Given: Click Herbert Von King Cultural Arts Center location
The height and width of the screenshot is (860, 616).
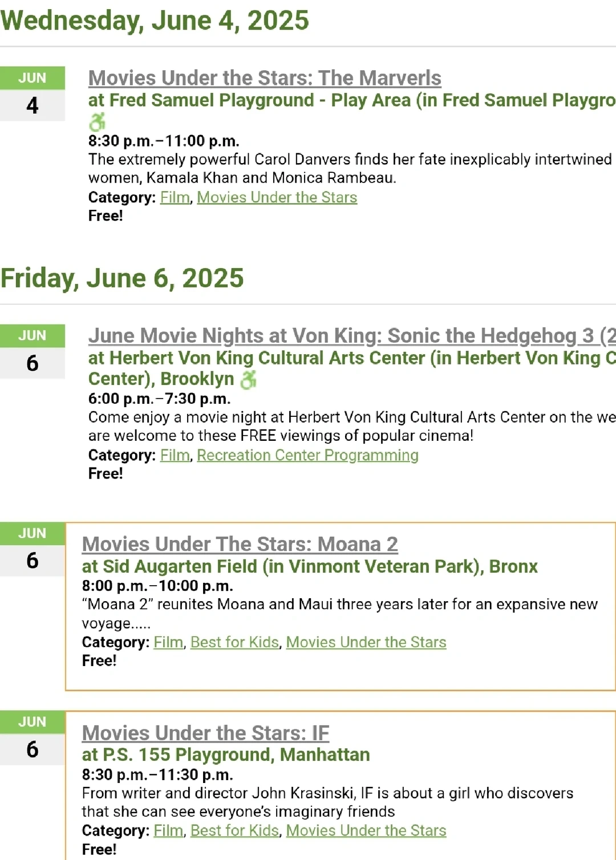Looking at the screenshot, I should pyautogui.click(x=351, y=358).
